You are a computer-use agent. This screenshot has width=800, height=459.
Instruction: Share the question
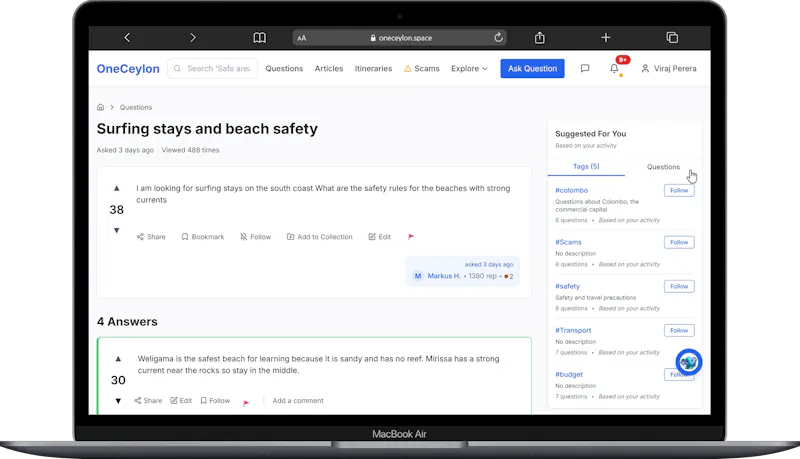pyautogui.click(x=151, y=237)
